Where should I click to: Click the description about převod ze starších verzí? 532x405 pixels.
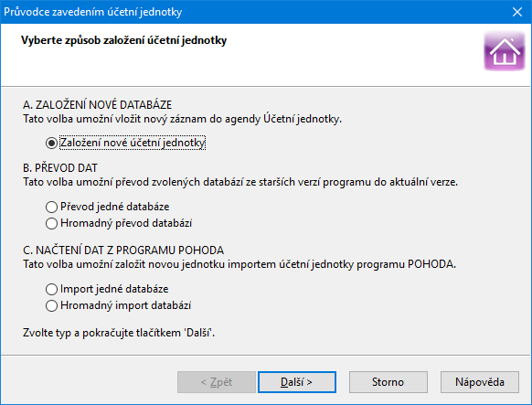click(240, 182)
